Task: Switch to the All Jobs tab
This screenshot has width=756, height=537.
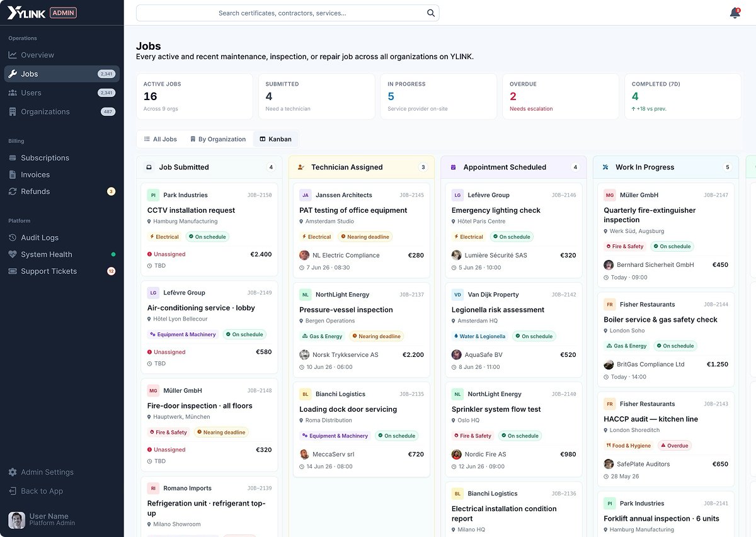Action: point(160,139)
